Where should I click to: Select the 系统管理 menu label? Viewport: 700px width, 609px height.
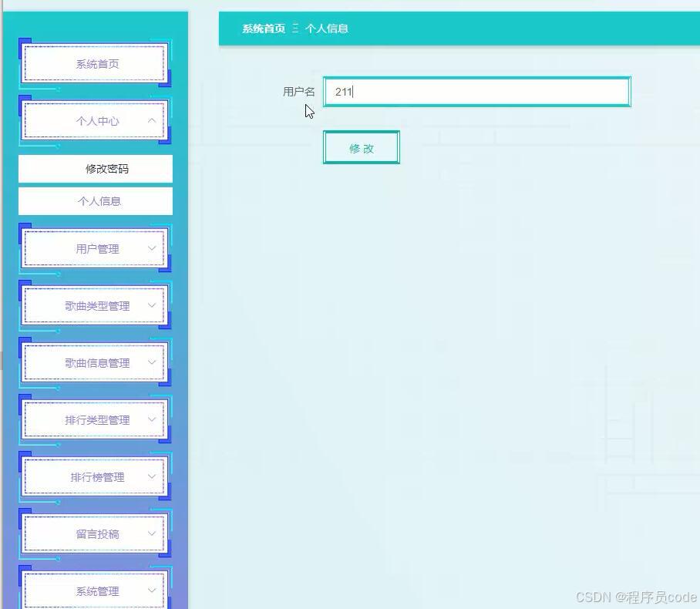pyautogui.click(x=97, y=591)
